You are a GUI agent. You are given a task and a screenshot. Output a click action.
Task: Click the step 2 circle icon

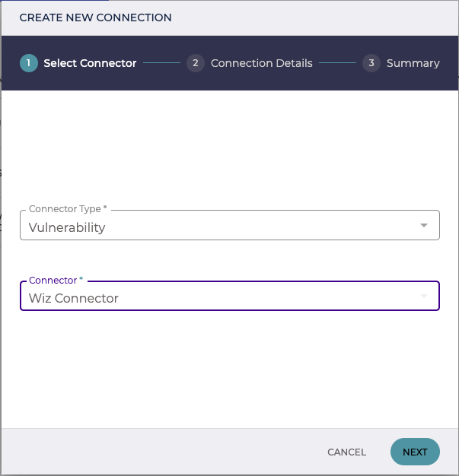point(196,63)
